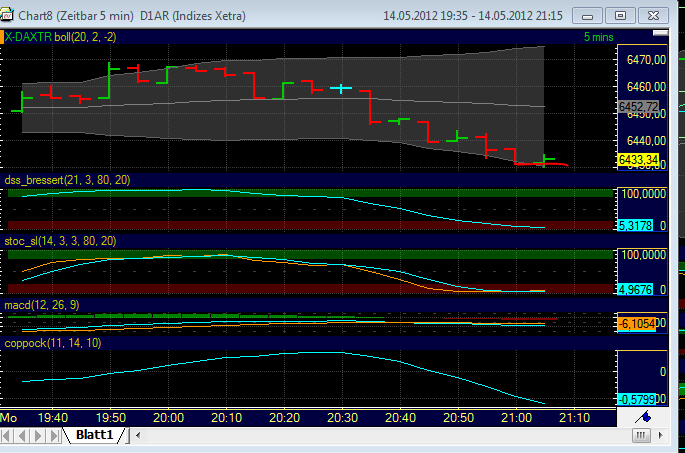
Task: Click the small white bar in chart header
Action: pyautogui.click(x=660, y=33)
